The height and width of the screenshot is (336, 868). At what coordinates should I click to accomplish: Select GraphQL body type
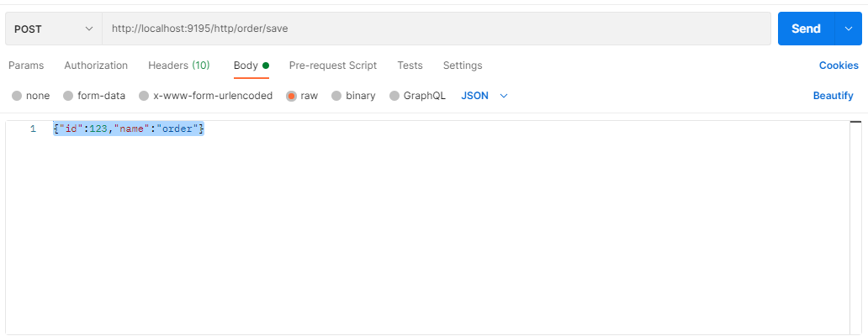(394, 96)
